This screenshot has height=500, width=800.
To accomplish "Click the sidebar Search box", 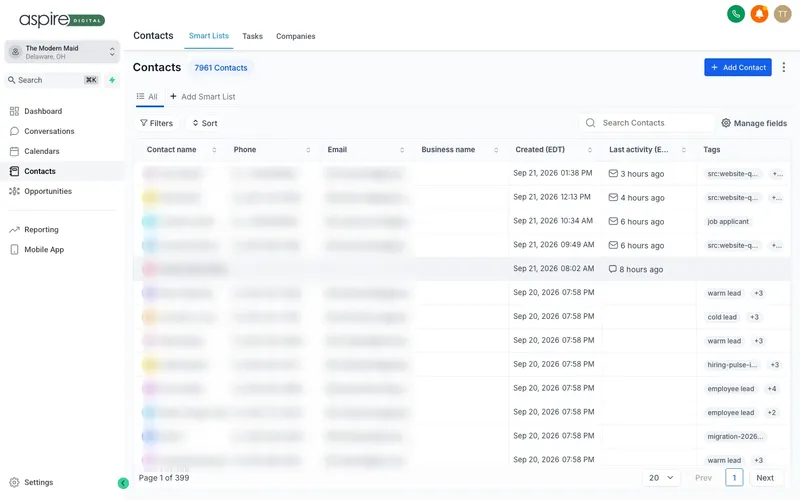I will point(53,80).
